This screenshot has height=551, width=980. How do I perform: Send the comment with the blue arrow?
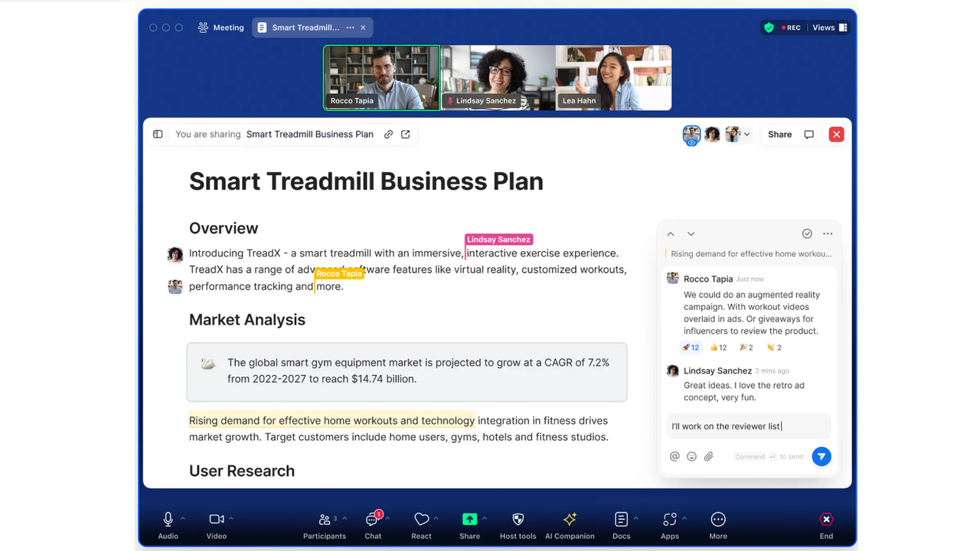[821, 457]
